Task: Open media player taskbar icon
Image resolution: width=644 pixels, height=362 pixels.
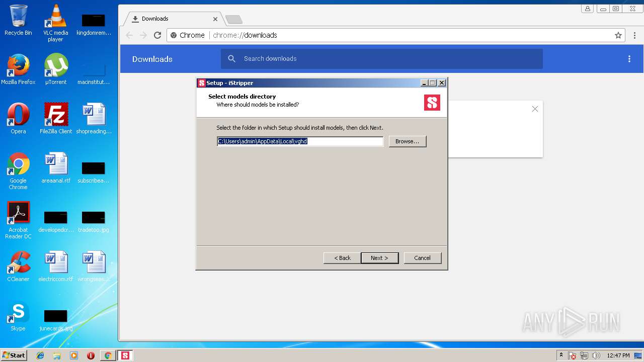Action: (74, 355)
